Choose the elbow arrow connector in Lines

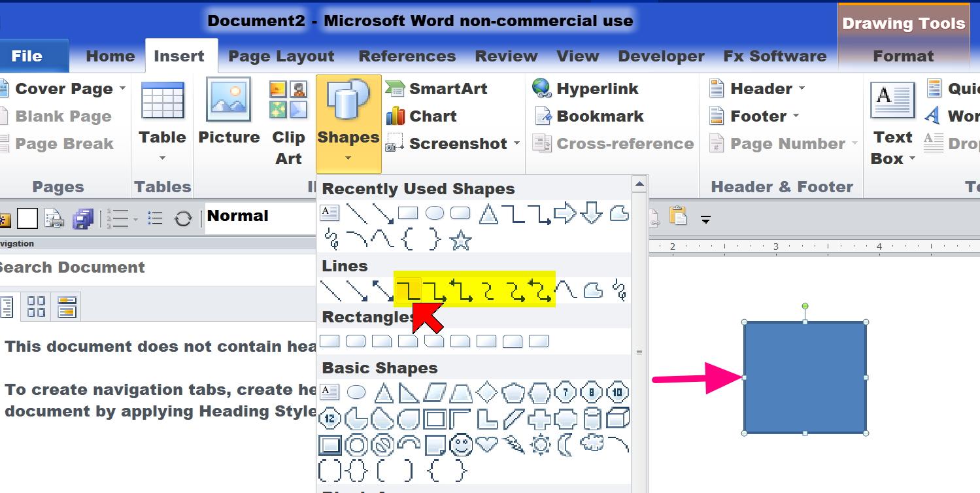tap(435, 290)
